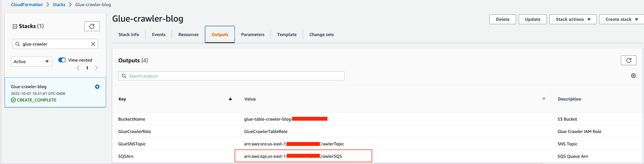Focus the Search outputs field
This screenshot has height=164, width=644.
click(231, 76)
